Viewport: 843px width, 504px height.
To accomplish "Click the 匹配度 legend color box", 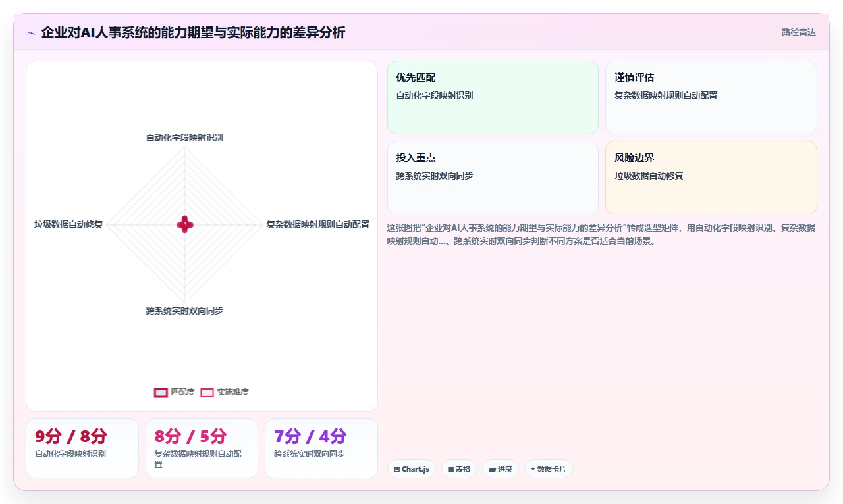I will point(161,392).
